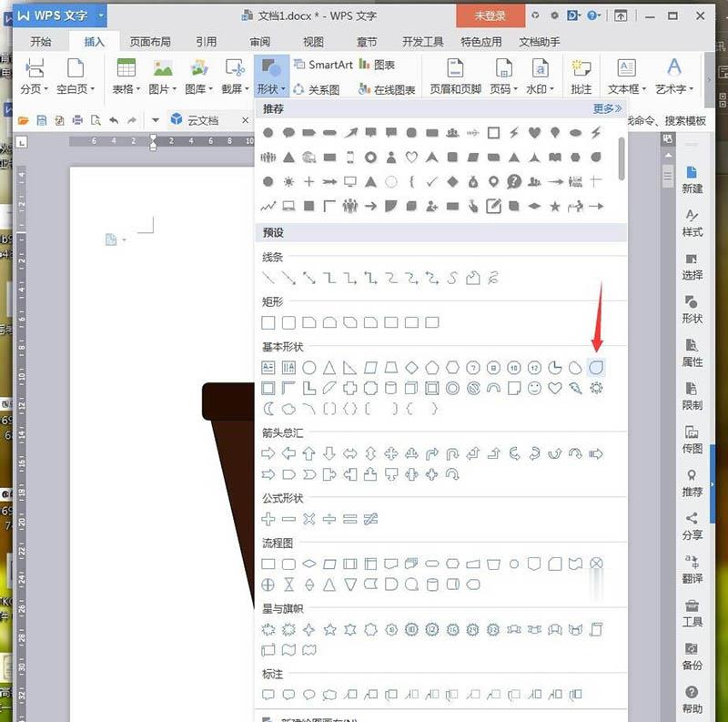The image size is (728, 722).
Task: Click 在线图表 online chart button
Action: coord(388,88)
